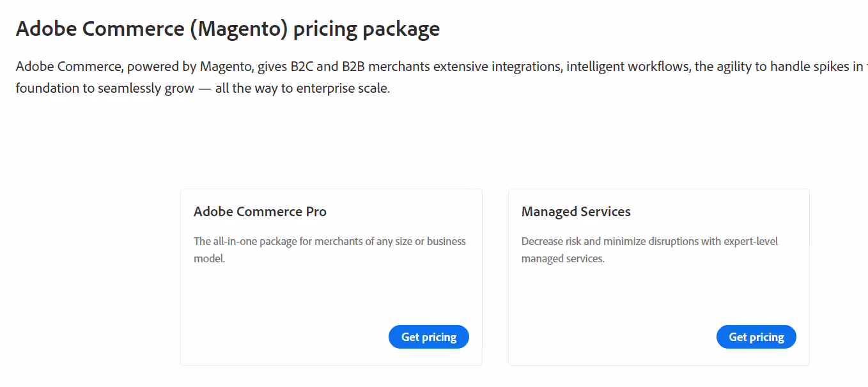Click the Adobe Commerce Pro card description text
The height and width of the screenshot is (387, 868).
coord(330,249)
